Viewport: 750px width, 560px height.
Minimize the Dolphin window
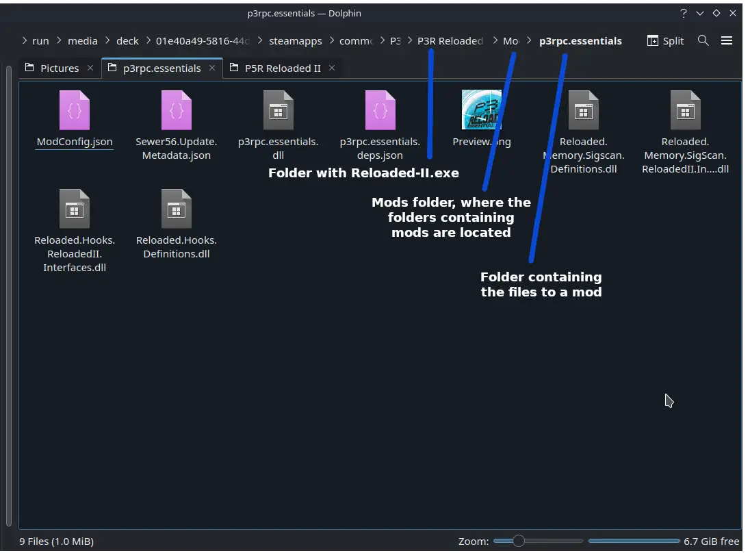click(700, 13)
